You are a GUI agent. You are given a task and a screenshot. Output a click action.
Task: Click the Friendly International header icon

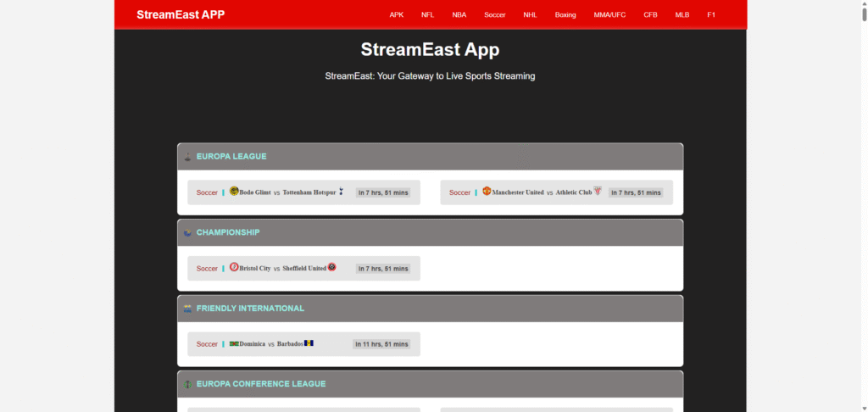(187, 309)
